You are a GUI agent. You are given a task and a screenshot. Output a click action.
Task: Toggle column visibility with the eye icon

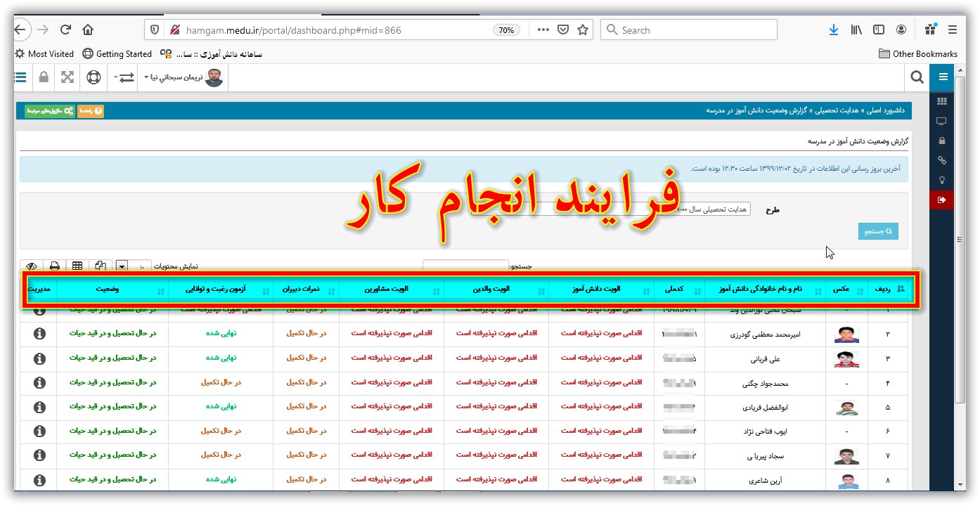[x=31, y=266]
